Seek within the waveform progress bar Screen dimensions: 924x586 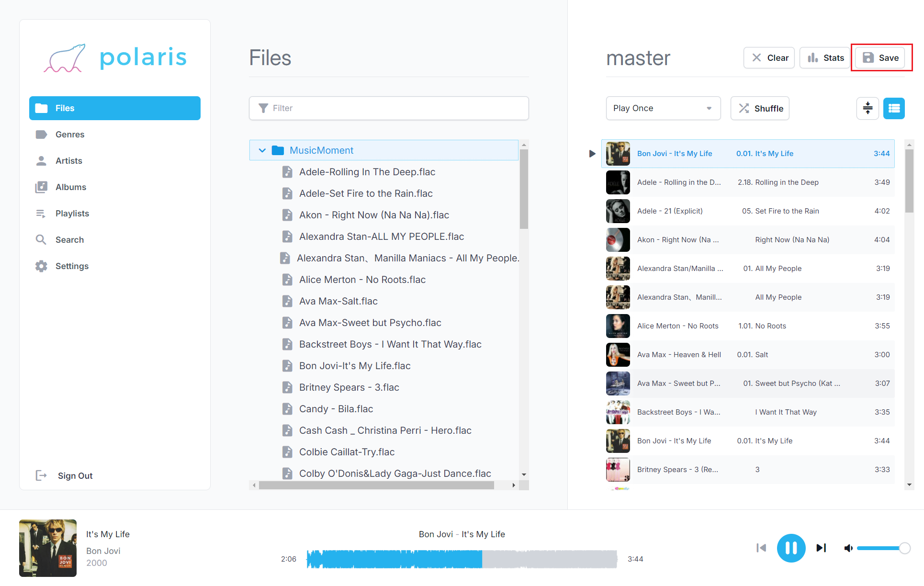point(462,559)
